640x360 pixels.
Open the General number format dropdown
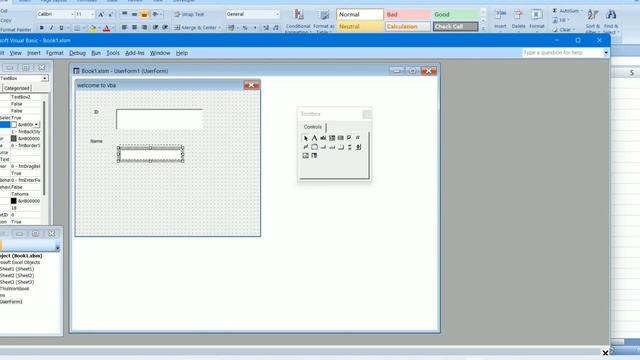tap(278, 14)
